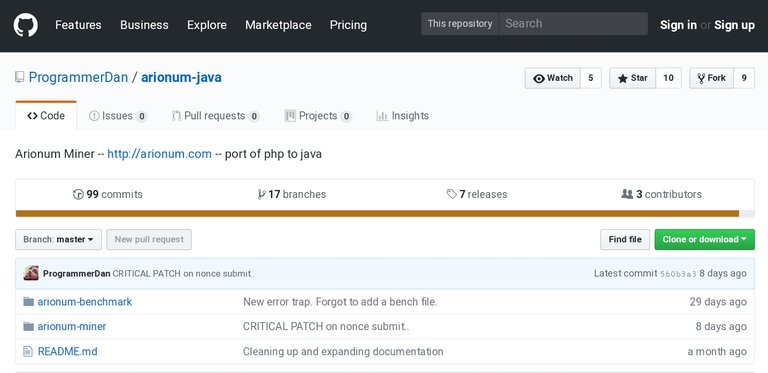The image size is (768, 373).
Task: Open commit 'Cleaning up and expanding documentation'
Action: pyautogui.click(x=343, y=351)
